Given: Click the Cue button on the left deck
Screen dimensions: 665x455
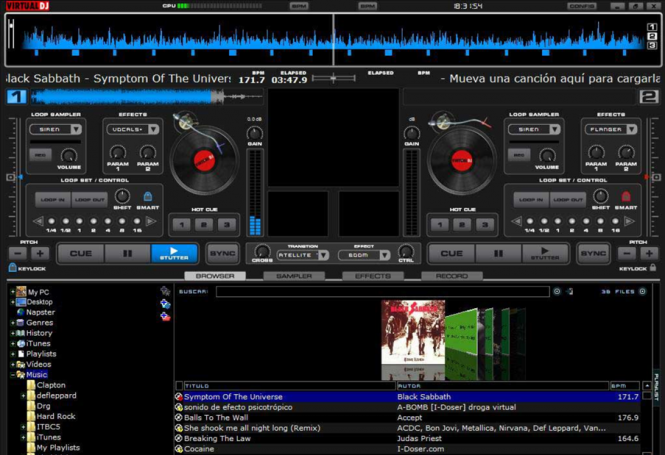Looking at the screenshot, I should click(x=81, y=253).
